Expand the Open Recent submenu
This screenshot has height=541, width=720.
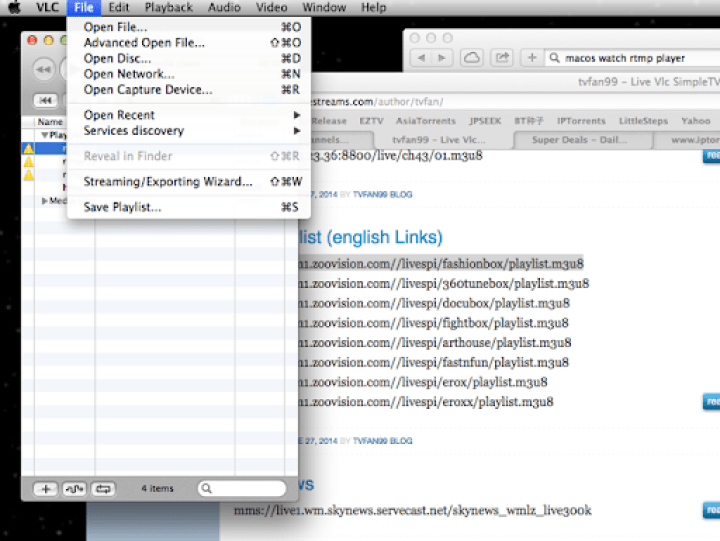[189, 115]
